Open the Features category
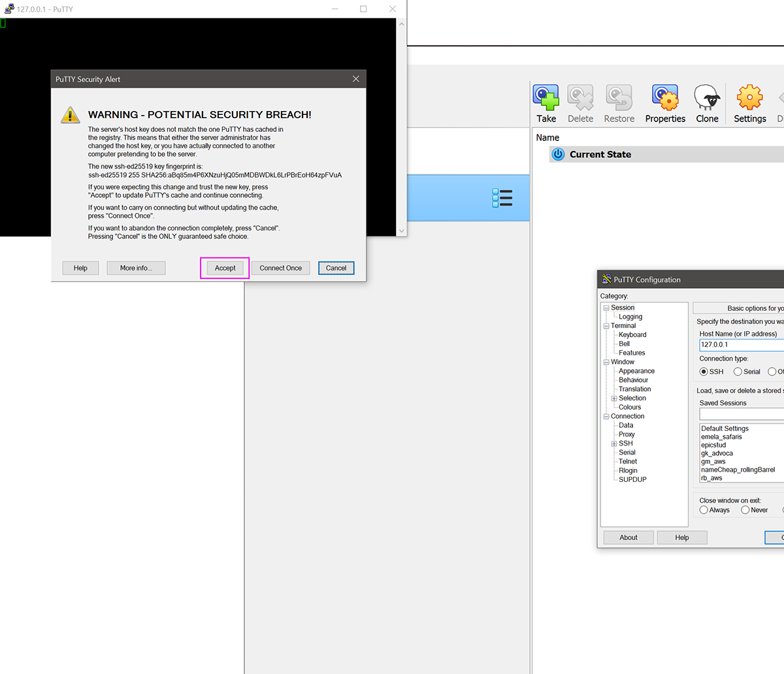This screenshot has height=674, width=784. (632, 353)
